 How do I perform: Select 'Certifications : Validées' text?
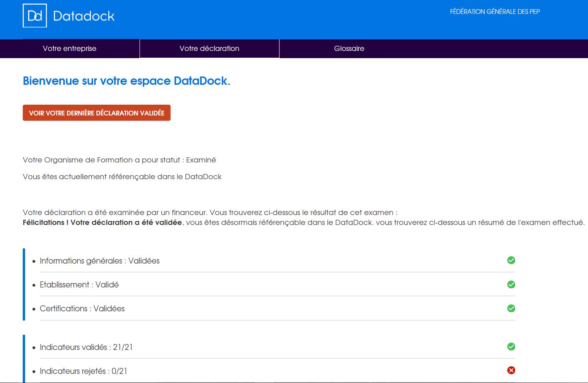click(x=82, y=309)
